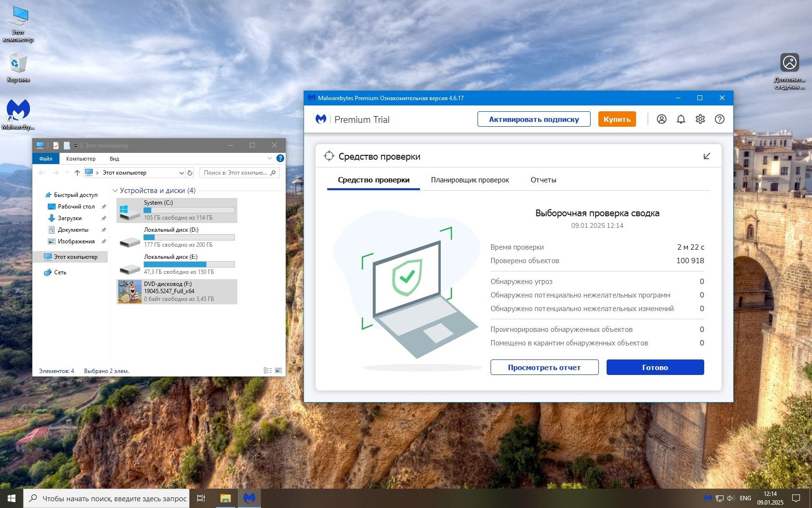812x508 pixels.
Task: Select 'Загрузки' in the navigation pane
Action: click(x=70, y=218)
